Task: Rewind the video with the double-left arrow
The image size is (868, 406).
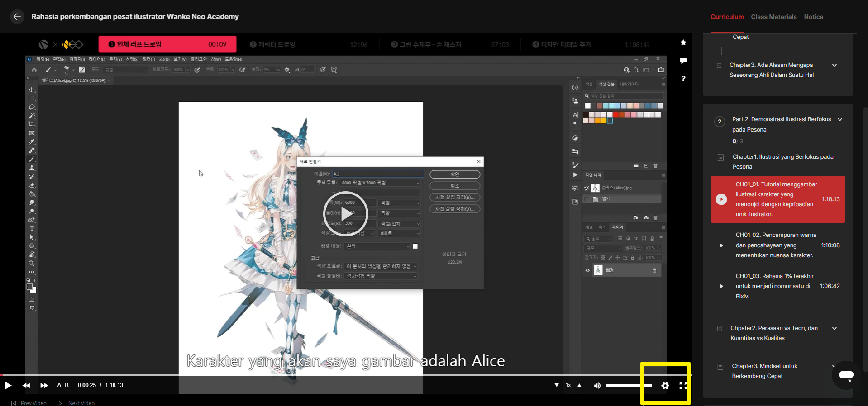Action: (x=26, y=386)
